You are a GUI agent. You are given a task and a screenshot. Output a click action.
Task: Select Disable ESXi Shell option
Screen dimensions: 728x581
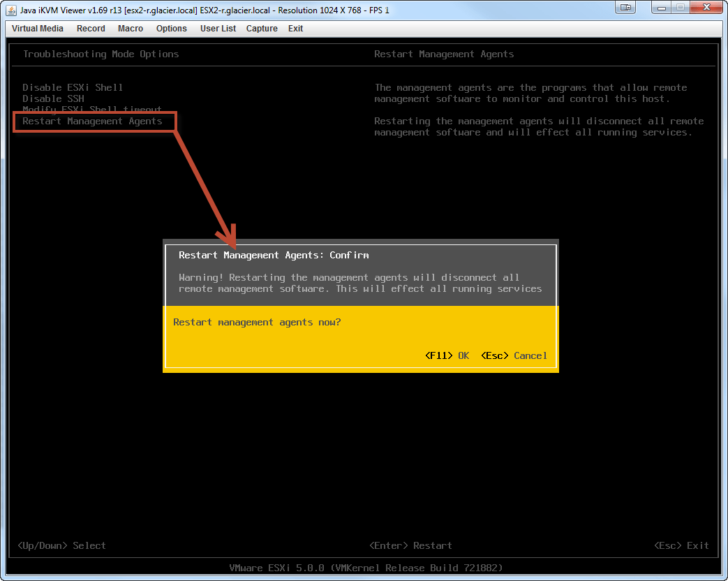(73, 87)
